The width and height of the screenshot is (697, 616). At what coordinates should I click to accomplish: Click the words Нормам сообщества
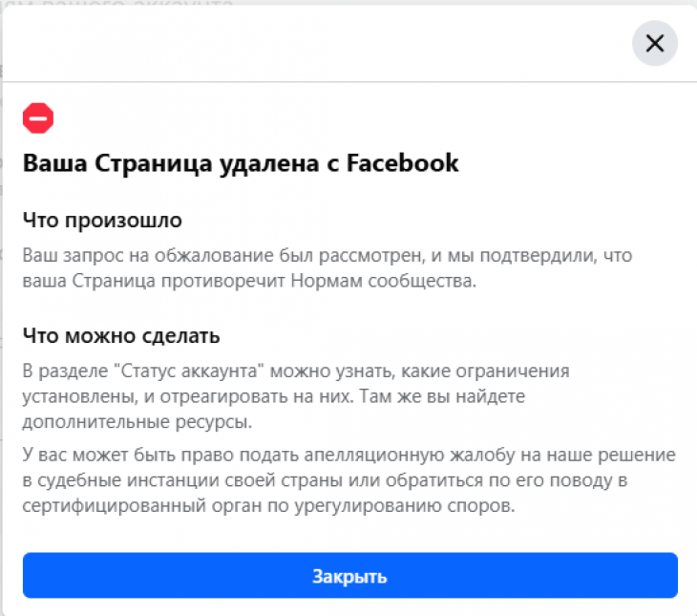(x=383, y=281)
